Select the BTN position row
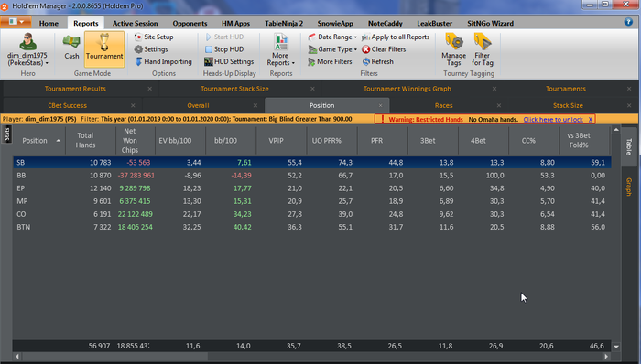641x364 pixels. tap(312, 227)
